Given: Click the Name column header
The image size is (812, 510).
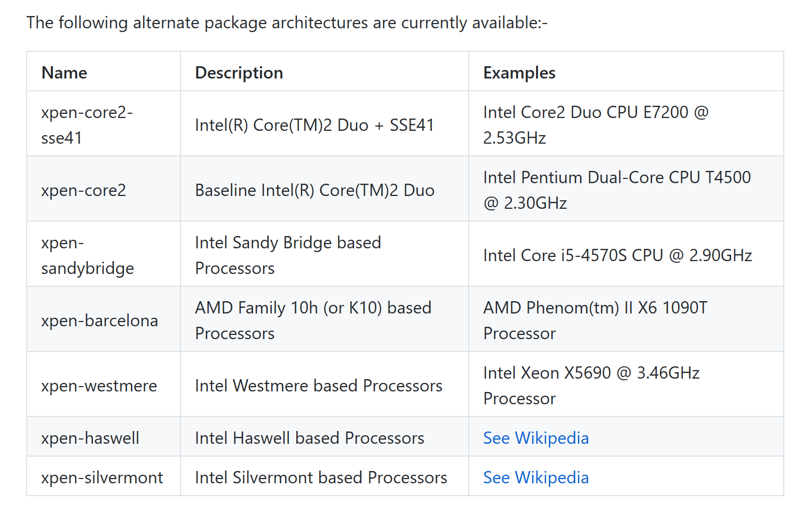Looking at the screenshot, I should pos(64,73).
